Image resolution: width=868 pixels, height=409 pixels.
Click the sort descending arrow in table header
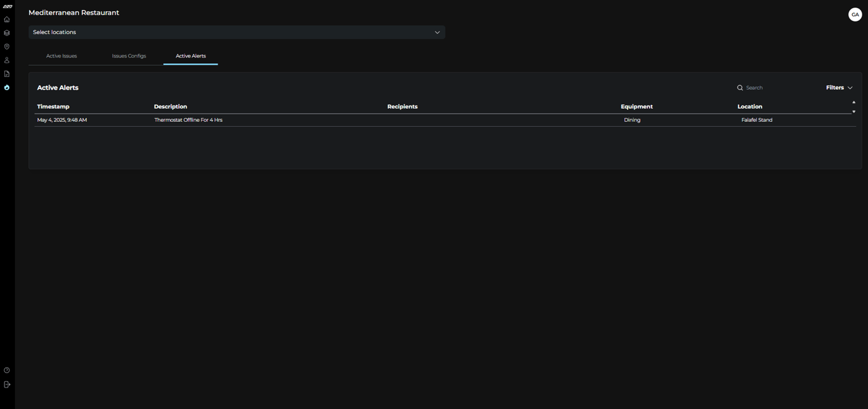[x=853, y=112]
